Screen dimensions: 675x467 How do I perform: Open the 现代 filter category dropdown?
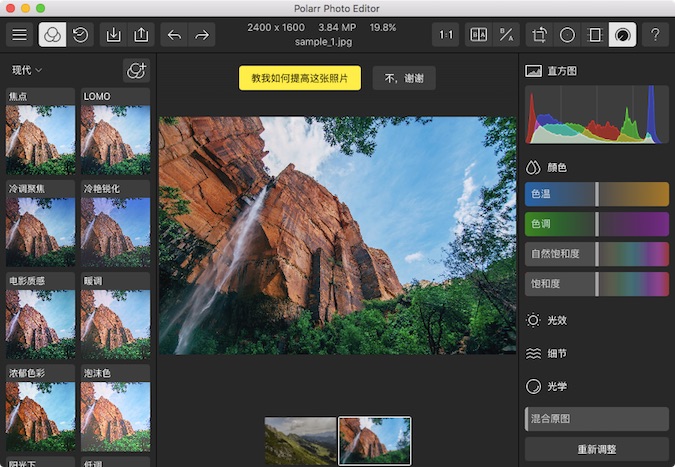[27, 70]
